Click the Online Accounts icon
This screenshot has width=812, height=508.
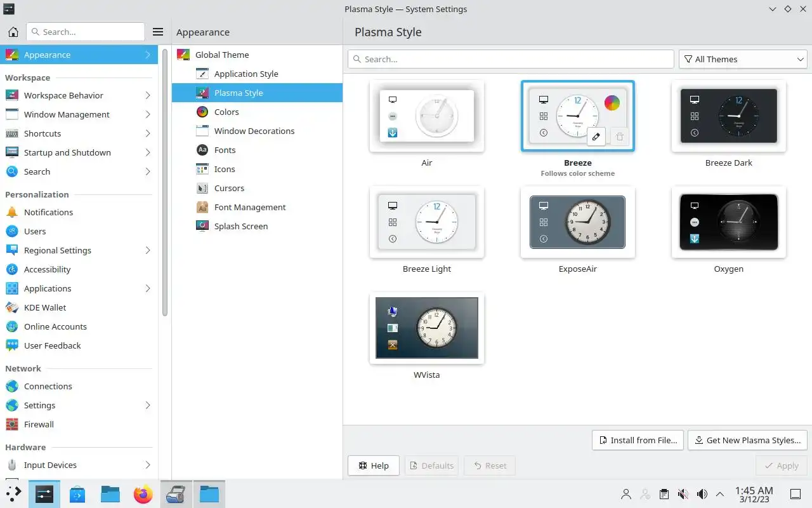click(12, 326)
